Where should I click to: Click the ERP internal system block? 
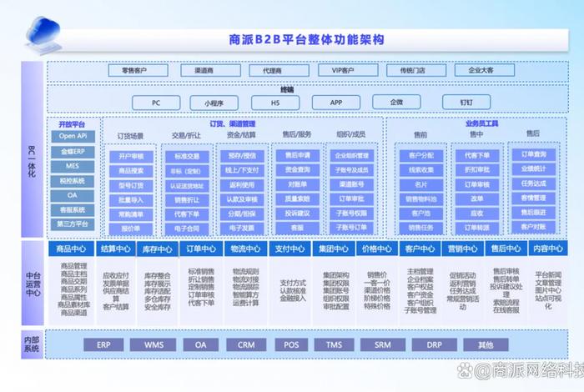(x=103, y=345)
